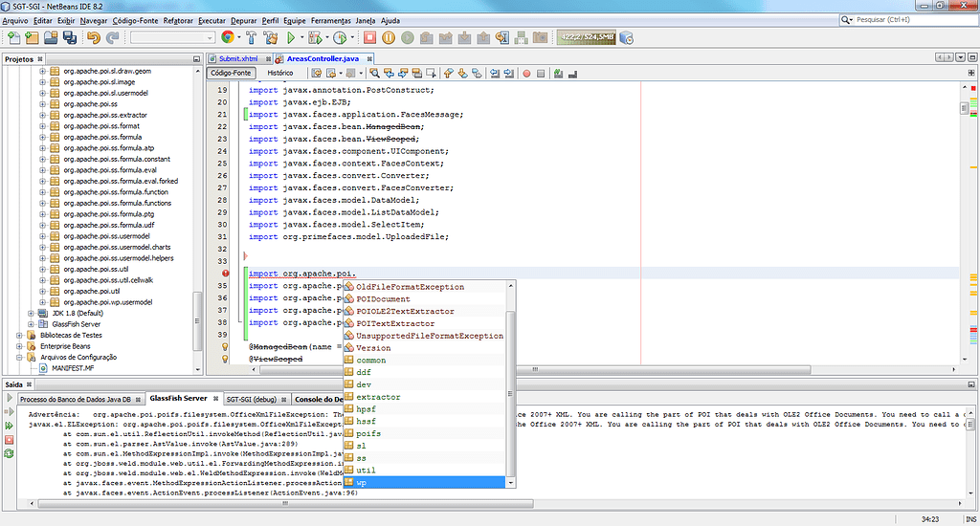This screenshot has height=526, width=980.
Task: Switch editor to Histórico view
Action: 279,73
